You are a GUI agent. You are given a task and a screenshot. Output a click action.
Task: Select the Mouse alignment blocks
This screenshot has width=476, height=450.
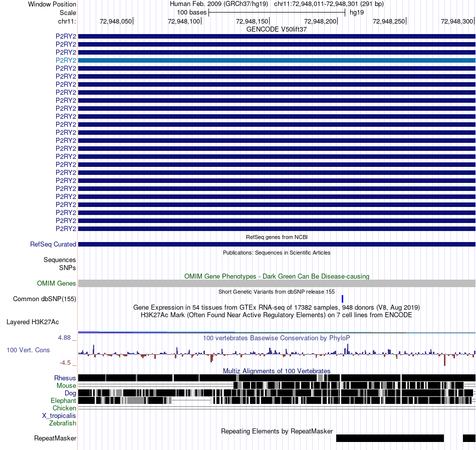[349, 386]
